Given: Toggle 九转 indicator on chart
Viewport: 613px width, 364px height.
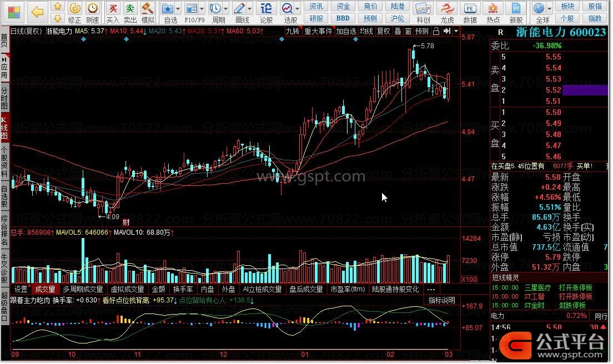Looking at the screenshot, I should pyautogui.click(x=293, y=31).
